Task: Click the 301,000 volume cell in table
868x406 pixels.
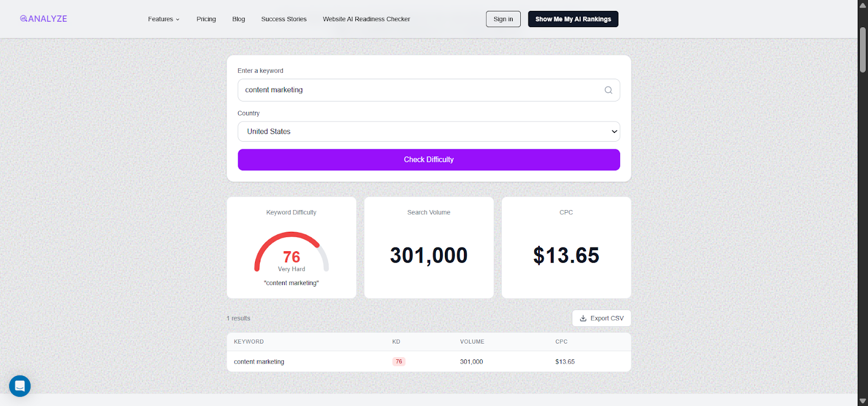Action: point(471,361)
